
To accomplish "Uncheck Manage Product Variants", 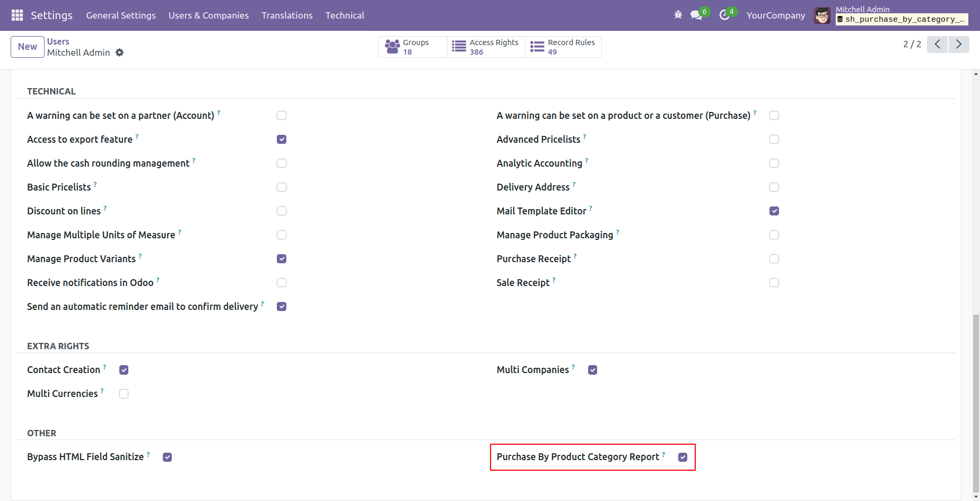I will (x=282, y=259).
